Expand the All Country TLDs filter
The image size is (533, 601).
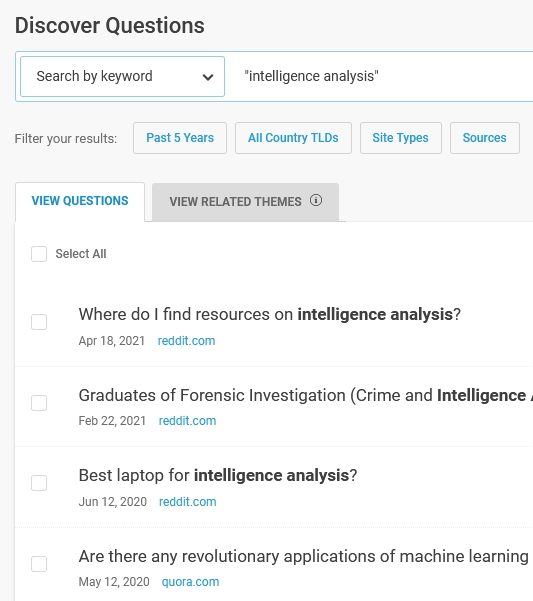(x=293, y=138)
